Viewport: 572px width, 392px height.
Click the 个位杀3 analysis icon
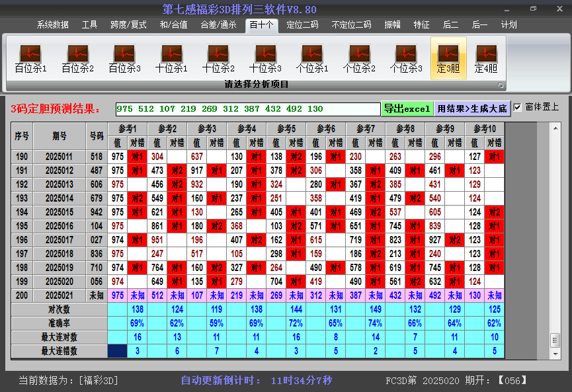[406, 58]
